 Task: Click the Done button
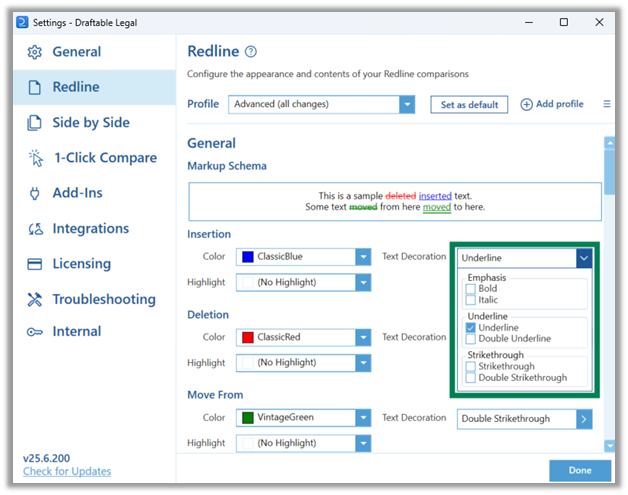click(x=580, y=471)
